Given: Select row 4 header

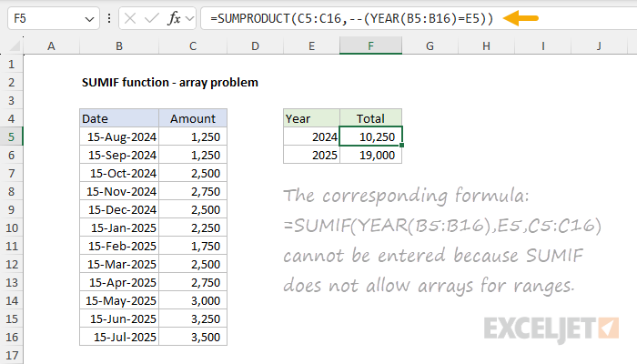Looking at the screenshot, I should [11, 118].
